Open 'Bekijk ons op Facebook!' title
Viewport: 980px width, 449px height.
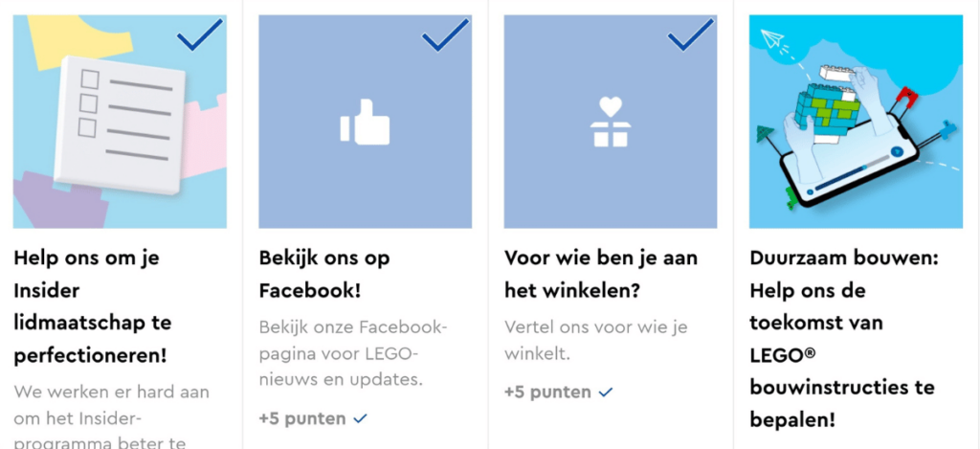324,274
